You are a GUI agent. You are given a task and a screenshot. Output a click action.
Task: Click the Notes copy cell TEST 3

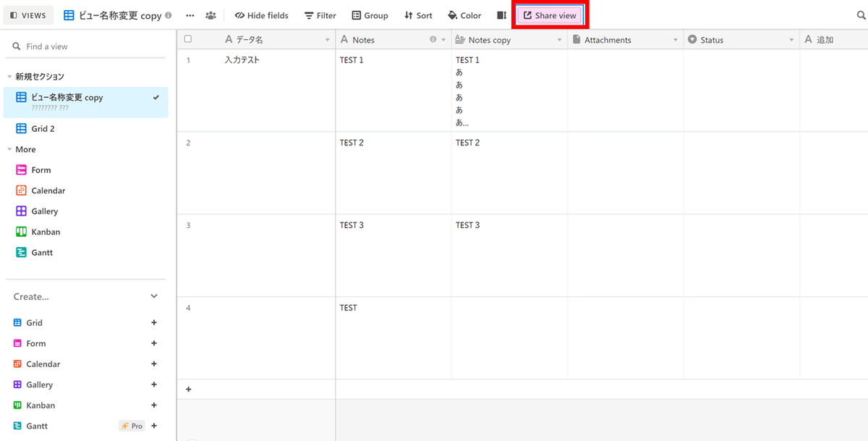click(x=509, y=256)
